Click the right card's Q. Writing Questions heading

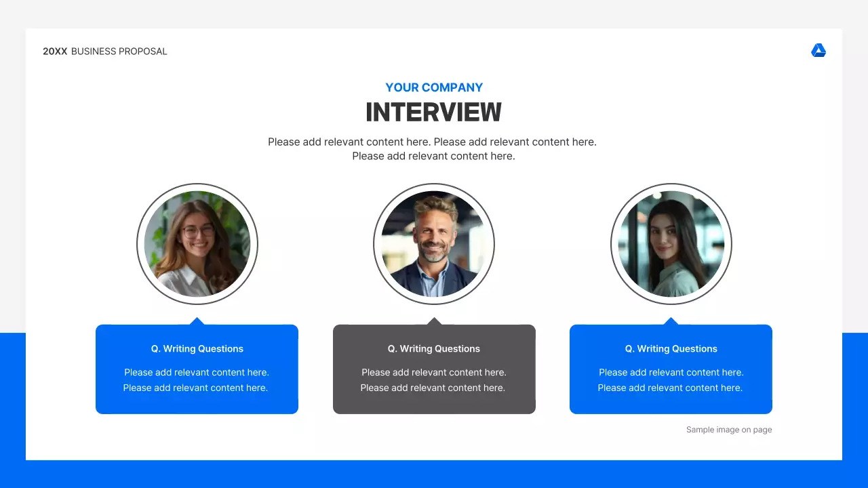click(671, 348)
